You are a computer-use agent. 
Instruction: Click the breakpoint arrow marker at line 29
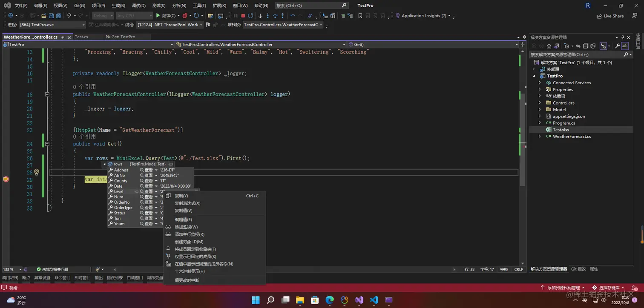click(x=6, y=179)
